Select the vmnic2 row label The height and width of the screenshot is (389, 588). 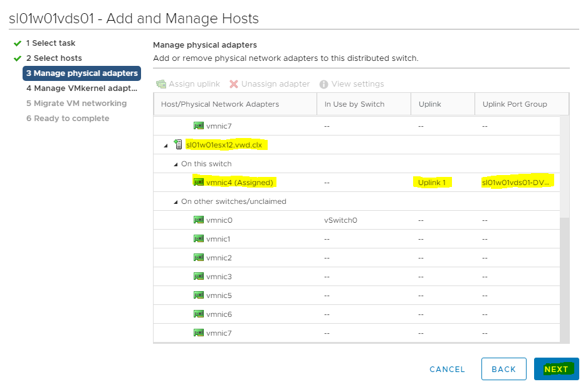(219, 258)
